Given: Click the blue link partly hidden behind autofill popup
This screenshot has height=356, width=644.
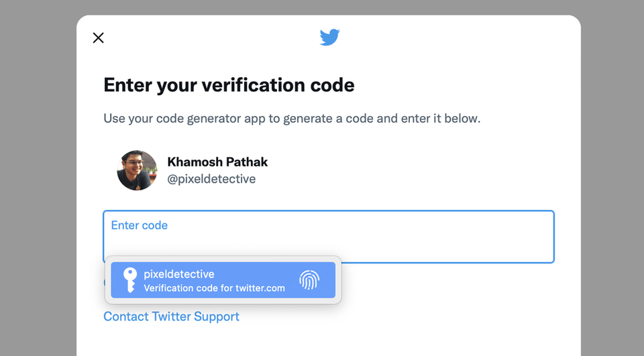Looking at the screenshot, I should click(x=105, y=282).
